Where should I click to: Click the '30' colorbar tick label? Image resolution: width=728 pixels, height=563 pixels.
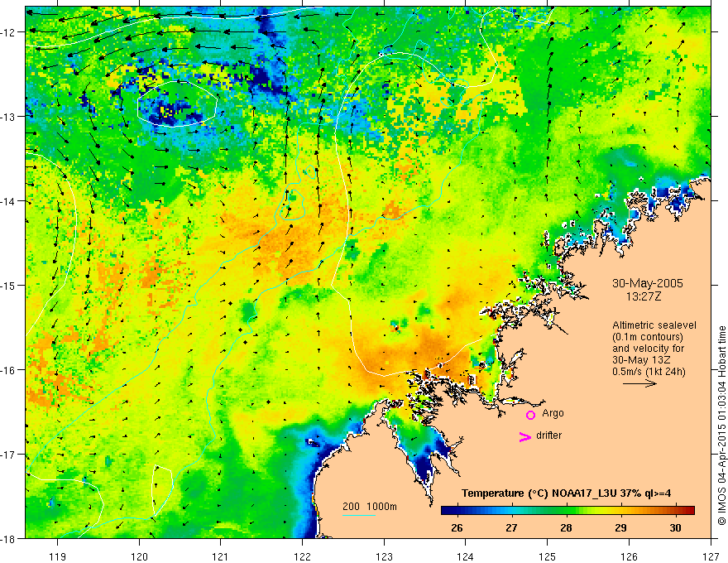tap(676, 527)
